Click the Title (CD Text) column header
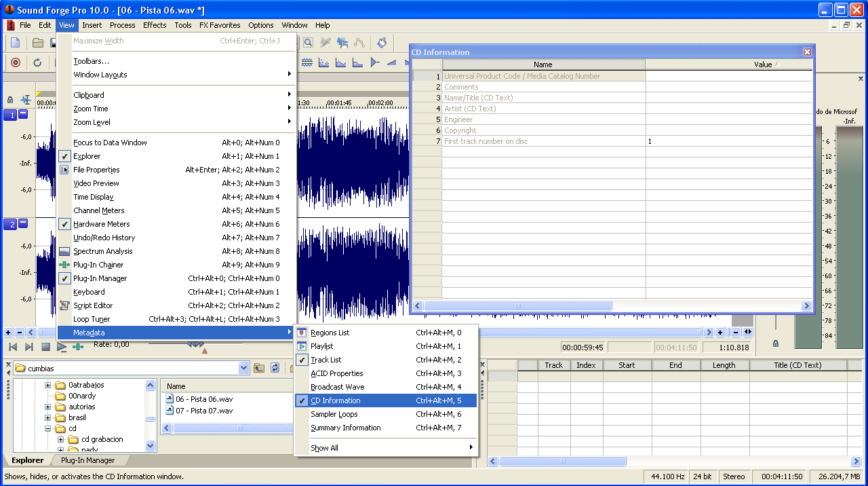This screenshot has height=486, width=868. click(797, 365)
